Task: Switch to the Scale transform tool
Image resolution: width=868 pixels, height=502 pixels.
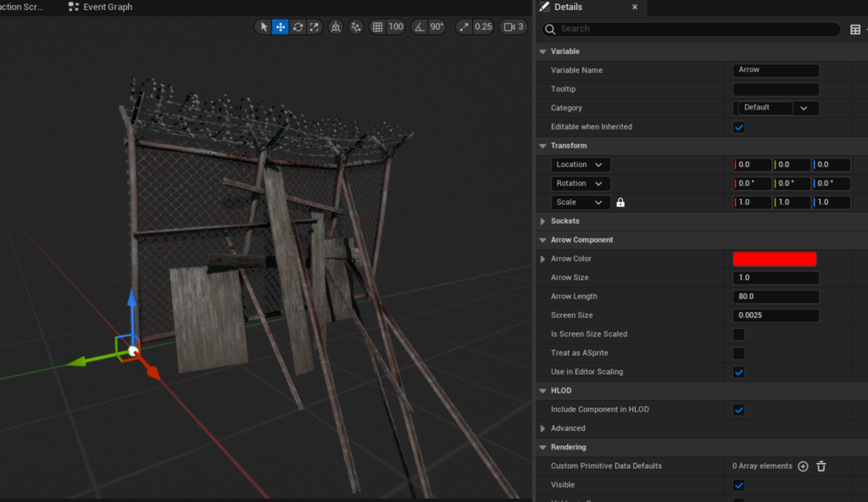Action: point(314,27)
